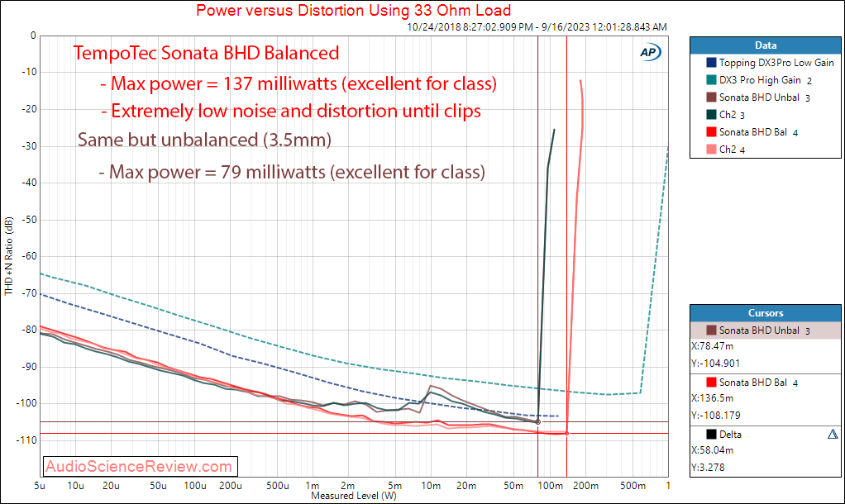
Task: Select the 'Ch2 3' legend entry text
Action: [733, 115]
